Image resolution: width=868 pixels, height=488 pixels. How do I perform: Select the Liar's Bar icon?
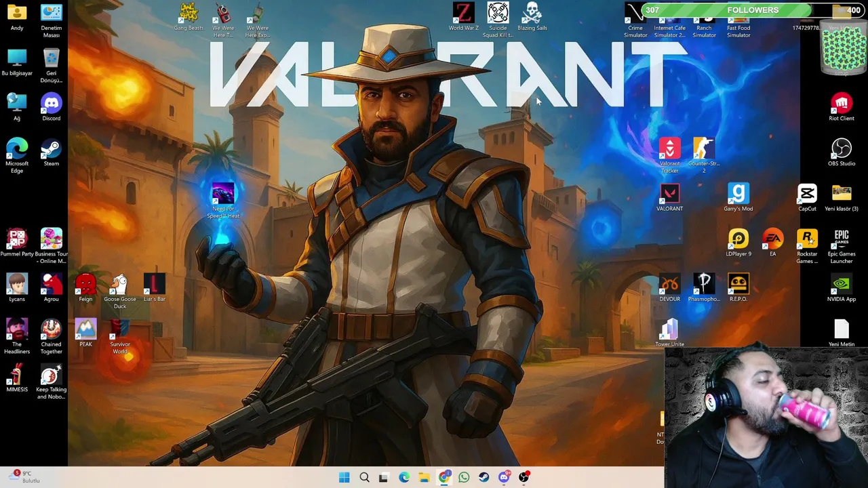coord(155,288)
